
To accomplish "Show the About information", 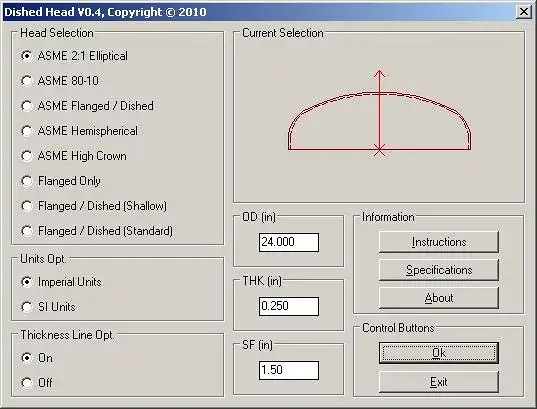I will click(439, 298).
